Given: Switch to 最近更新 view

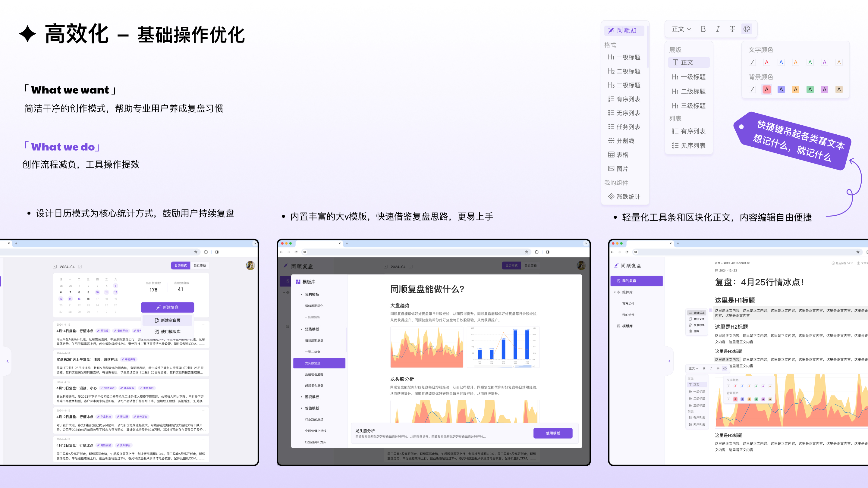Looking at the screenshot, I should click(200, 265).
